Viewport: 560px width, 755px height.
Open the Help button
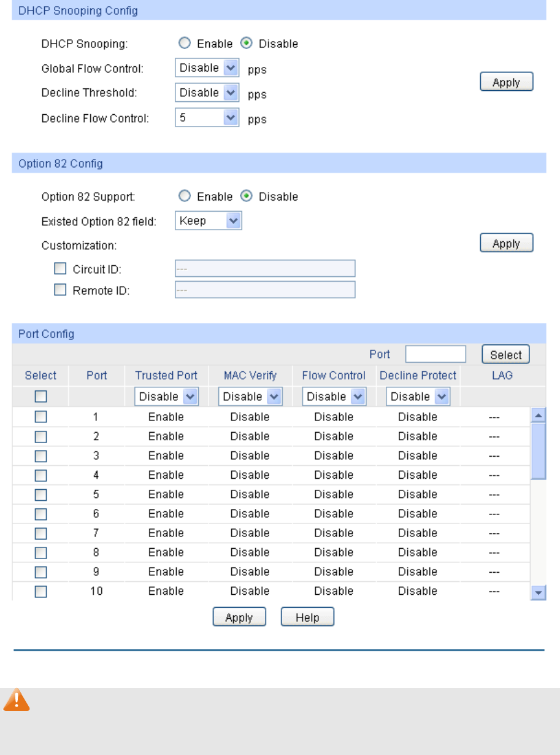click(308, 618)
